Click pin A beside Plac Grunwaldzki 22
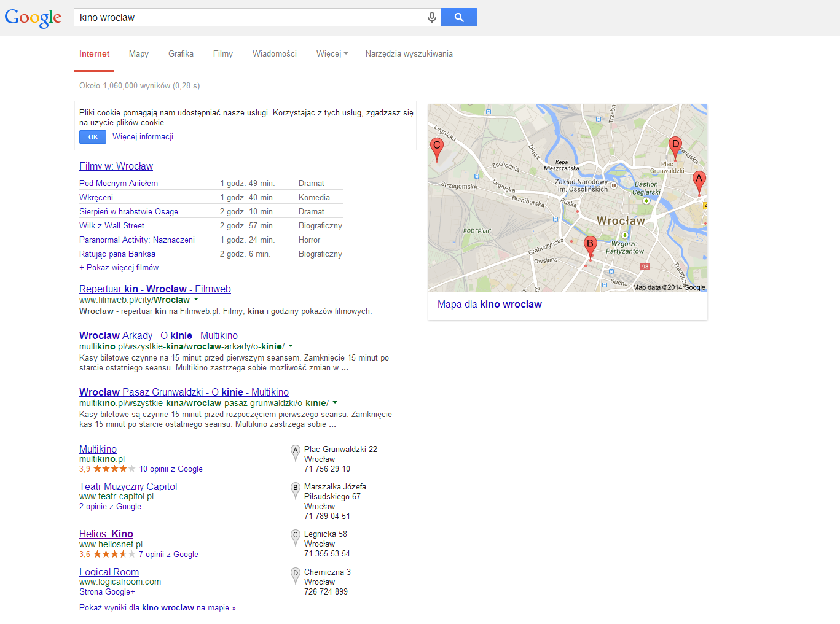The image size is (840, 624). point(296,453)
